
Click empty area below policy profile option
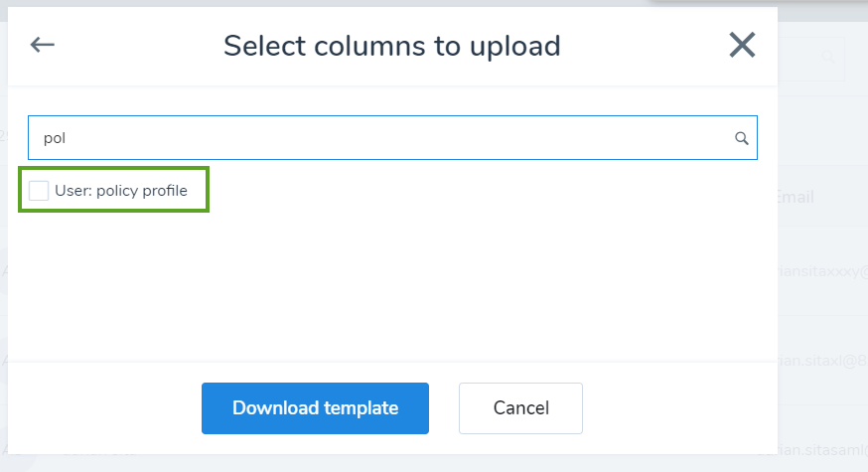pyautogui.click(x=392, y=285)
